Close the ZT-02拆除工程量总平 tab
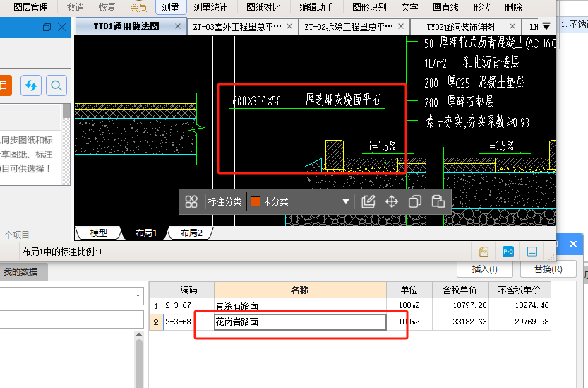This screenshot has height=388, width=588. coord(401,26)
